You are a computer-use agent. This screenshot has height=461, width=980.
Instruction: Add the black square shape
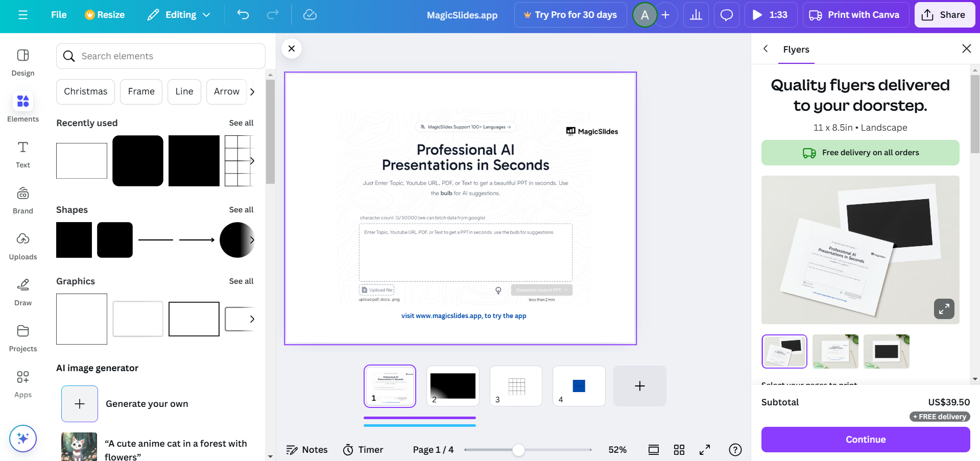(x=74, y=240)
